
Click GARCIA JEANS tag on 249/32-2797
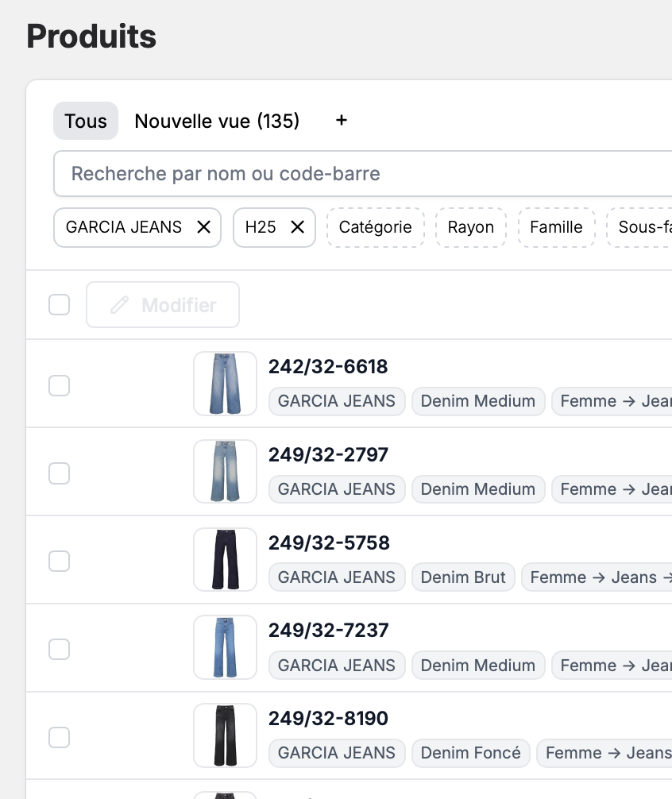coord(337,489)
